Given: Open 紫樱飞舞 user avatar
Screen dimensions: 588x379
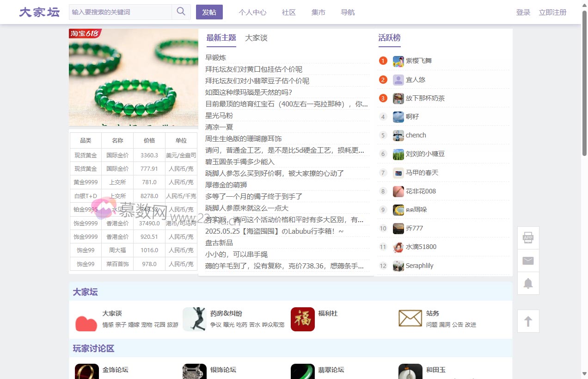Looking at the screenshot, I should coord(398,61).
